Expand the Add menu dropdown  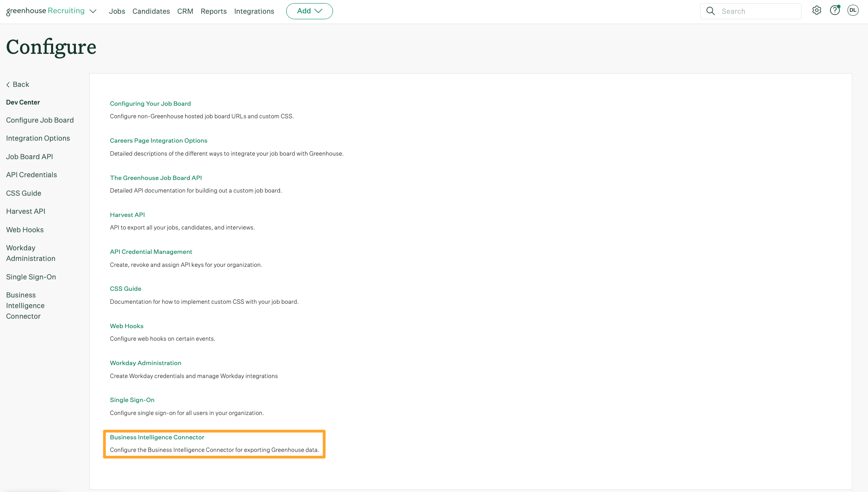[x=309, y=11]
